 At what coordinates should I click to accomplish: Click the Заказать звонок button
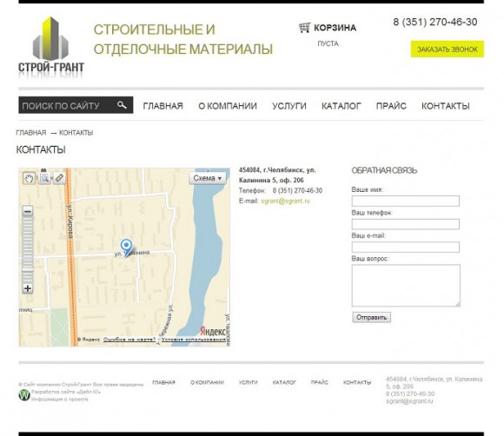pyautogui.click(x=448, y=50)
